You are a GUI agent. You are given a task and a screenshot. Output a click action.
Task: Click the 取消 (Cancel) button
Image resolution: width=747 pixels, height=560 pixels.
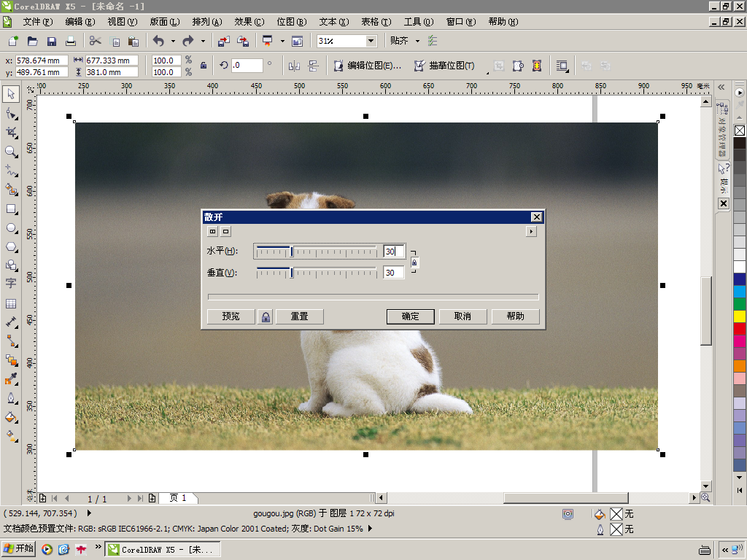coord(462,316)
